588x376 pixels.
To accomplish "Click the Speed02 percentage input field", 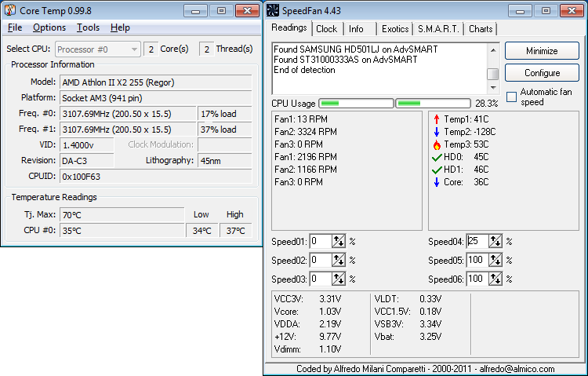I will (x=321, y=260).
